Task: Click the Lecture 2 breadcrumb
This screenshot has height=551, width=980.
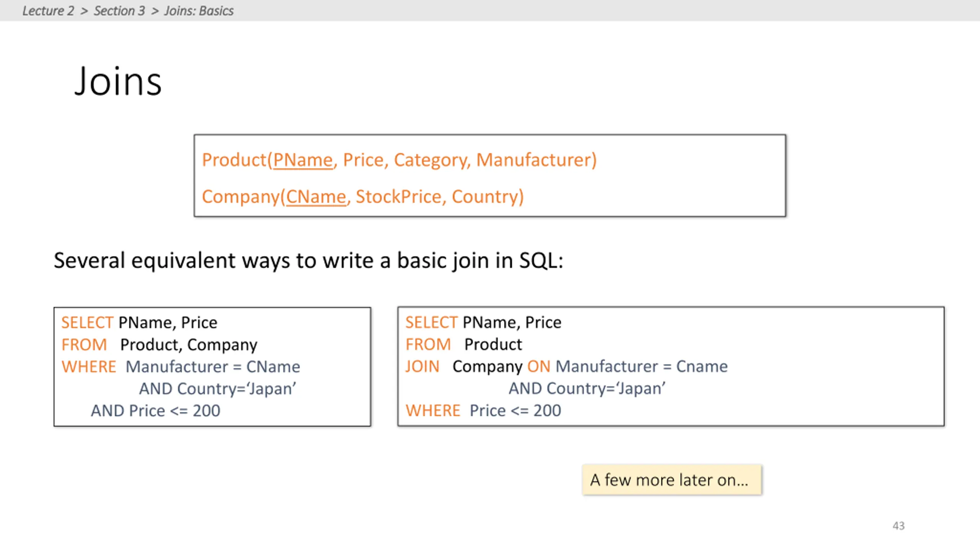Action: tap(48, 11)
